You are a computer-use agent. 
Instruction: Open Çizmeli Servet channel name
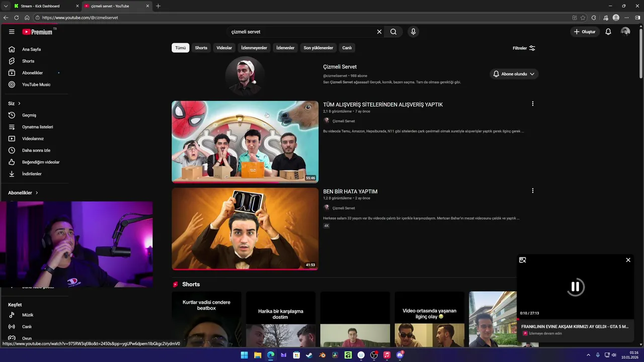340,67
